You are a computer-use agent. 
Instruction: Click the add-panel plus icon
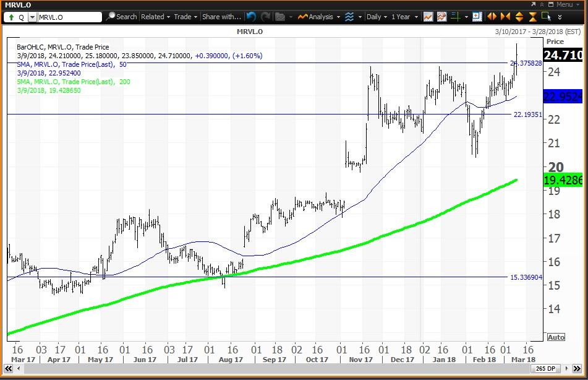coord(477,17)
